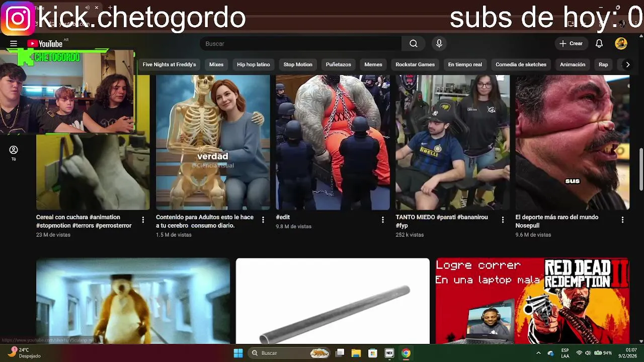The image size is (644, 362).
Task: Open the 'Cereal con cuchara' title link
Action: coord(84,221)
